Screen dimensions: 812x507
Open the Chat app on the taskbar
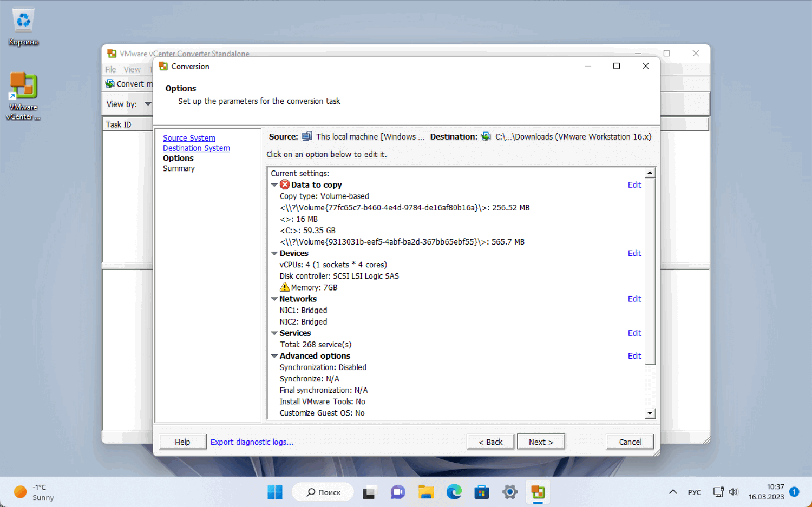point(398,492)
